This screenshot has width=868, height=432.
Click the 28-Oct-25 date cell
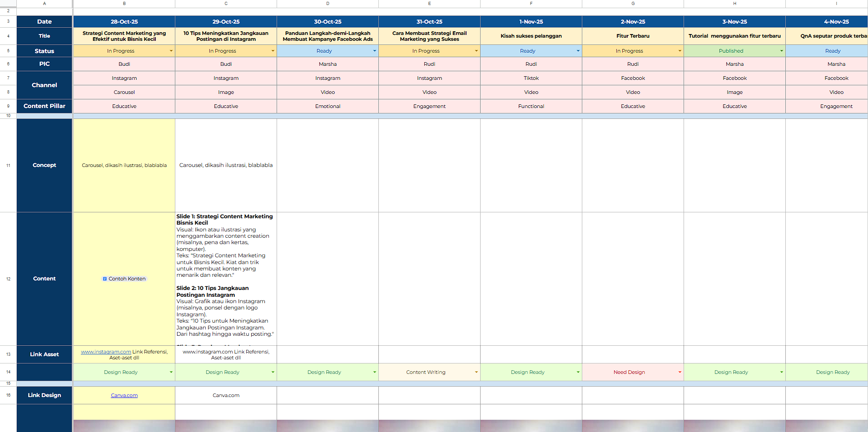[124, 21]
